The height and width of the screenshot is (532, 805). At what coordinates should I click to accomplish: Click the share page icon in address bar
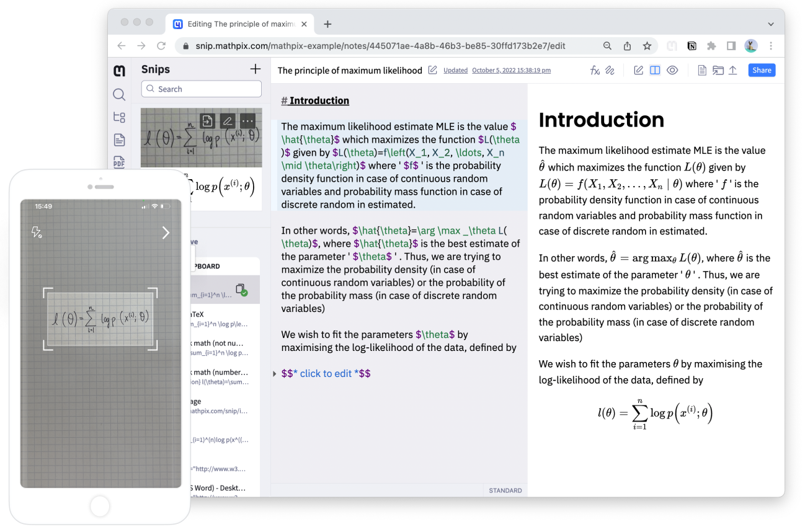627,46
